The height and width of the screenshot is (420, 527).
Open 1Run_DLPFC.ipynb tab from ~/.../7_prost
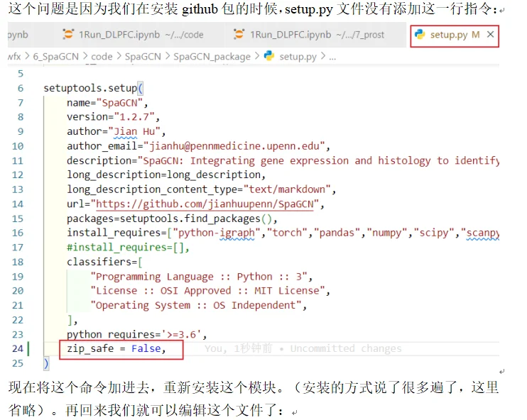(309, 35)
